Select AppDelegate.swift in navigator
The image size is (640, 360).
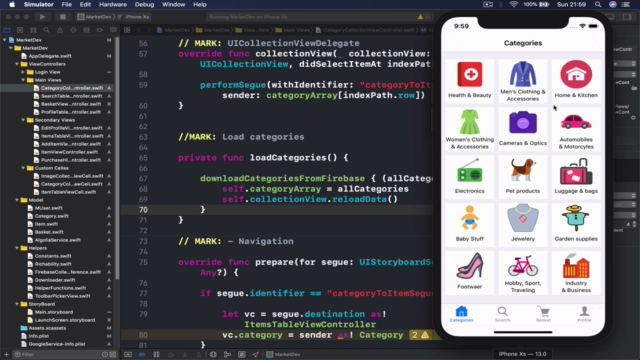tap(50, 56)
